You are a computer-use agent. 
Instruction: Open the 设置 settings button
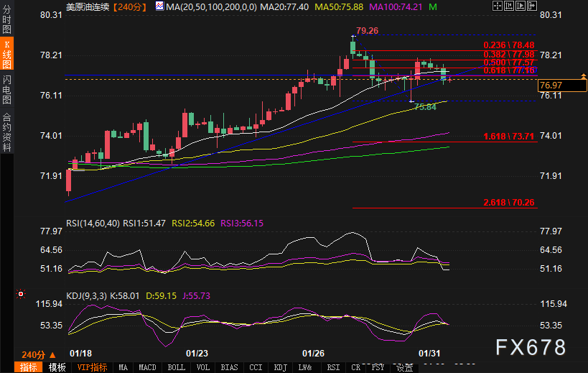pos(405,368)
